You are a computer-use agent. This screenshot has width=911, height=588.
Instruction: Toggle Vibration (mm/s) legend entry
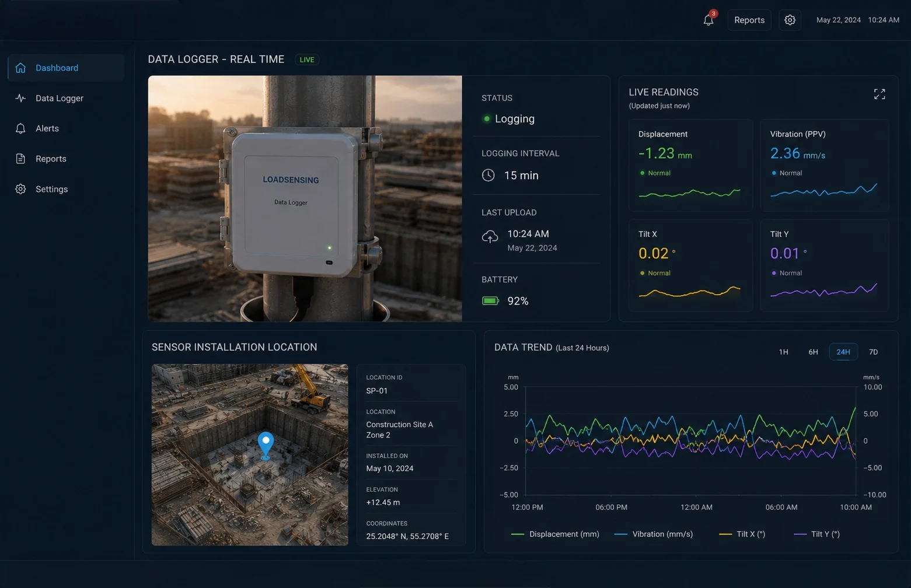tap(654, 534)
